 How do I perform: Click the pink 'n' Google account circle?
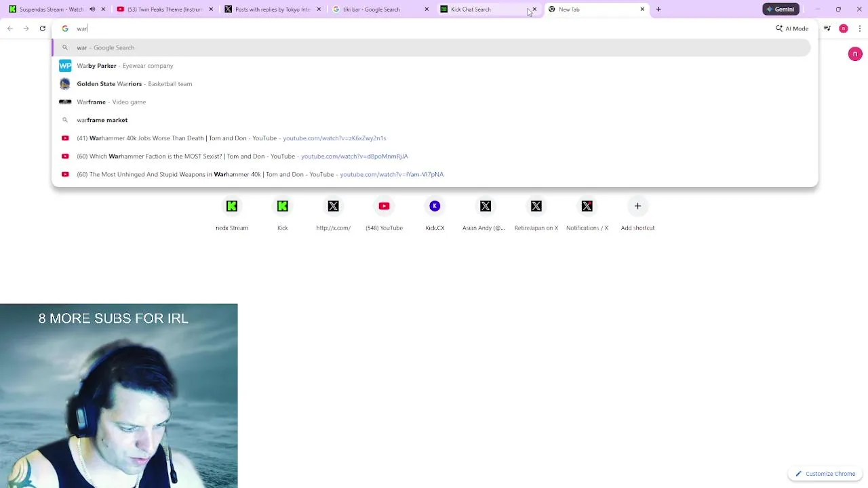(855, 54)
